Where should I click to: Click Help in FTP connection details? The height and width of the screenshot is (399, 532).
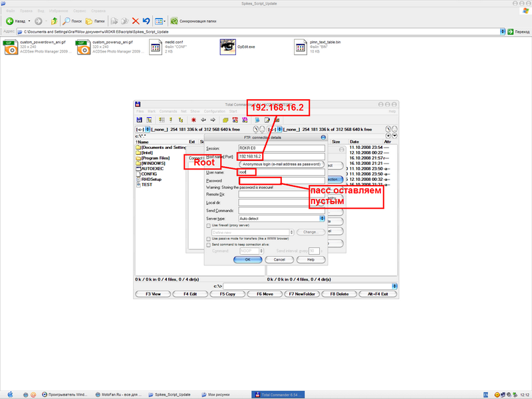tap(311, 259)
